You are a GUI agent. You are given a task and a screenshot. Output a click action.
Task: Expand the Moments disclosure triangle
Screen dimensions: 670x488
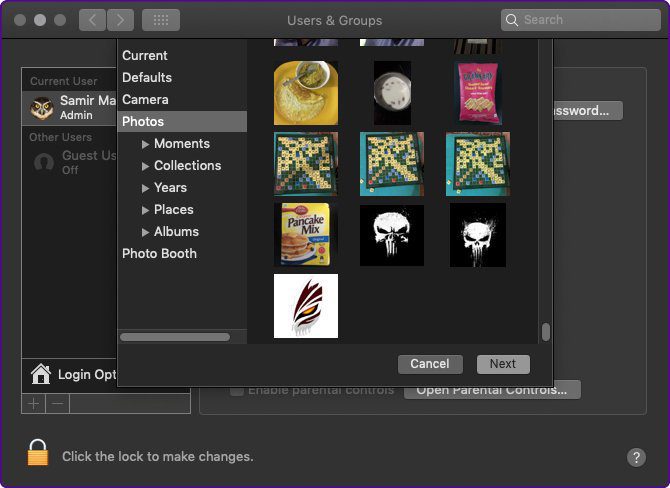[x=145, y=144]
